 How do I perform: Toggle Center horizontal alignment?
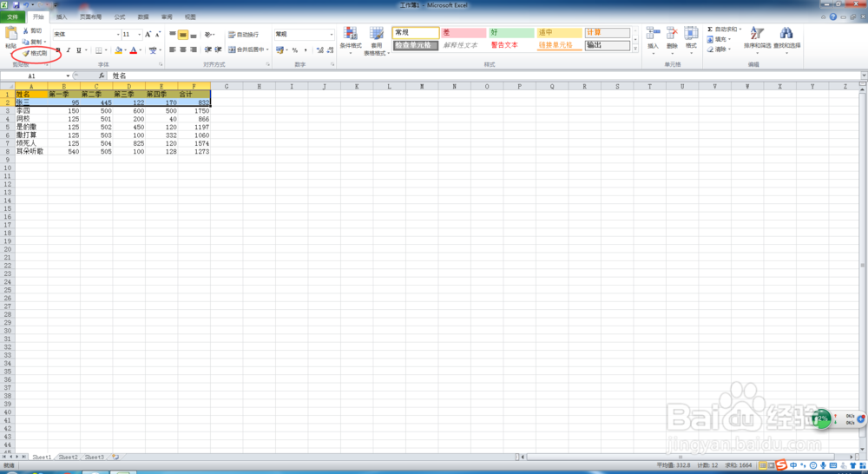pyautogui.click(x=182, y=49)
